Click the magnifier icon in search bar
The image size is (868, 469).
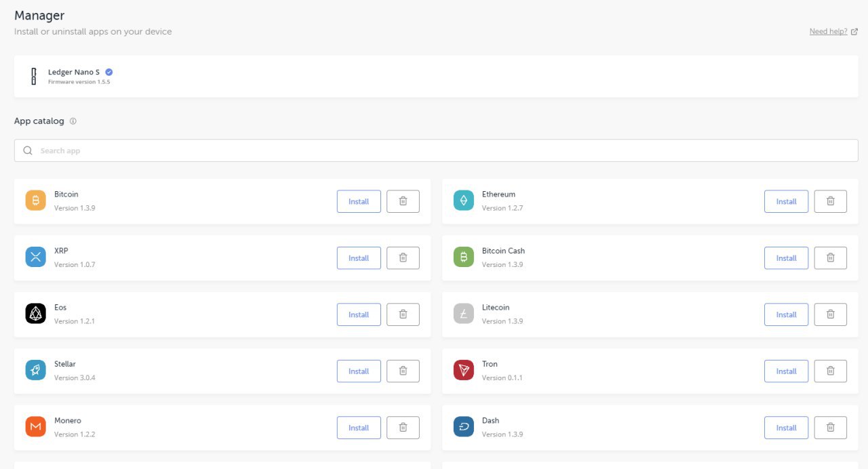pos(28,150)
